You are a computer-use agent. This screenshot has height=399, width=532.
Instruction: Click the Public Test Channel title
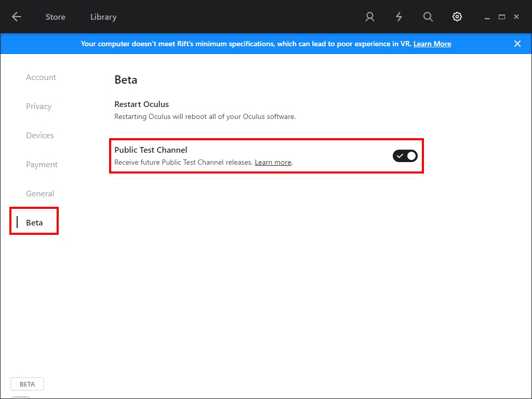point(151,150)
